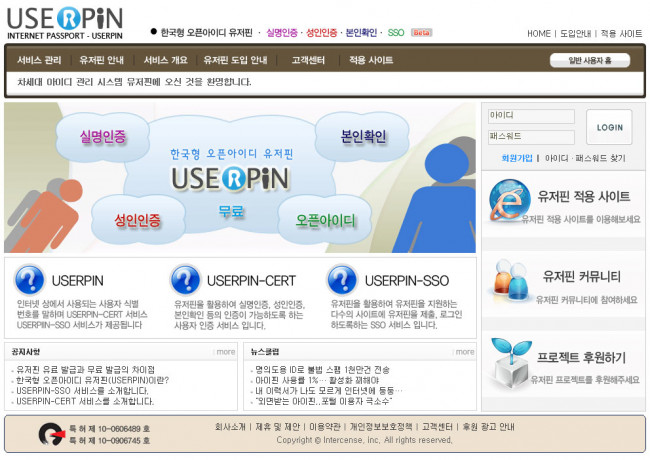The height and width of the screenshot is (460, 650).
Task: Open the 고객센터 menu in the navigation bar
Action: 308,60
